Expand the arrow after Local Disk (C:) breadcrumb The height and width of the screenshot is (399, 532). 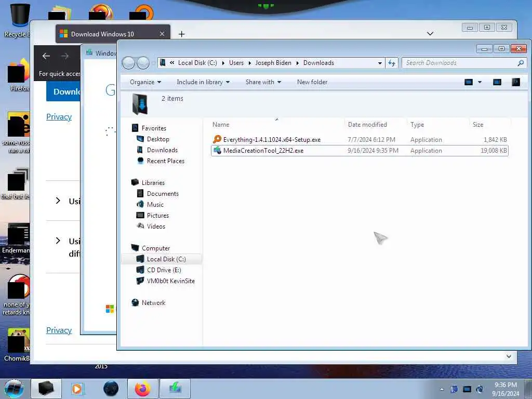(223, 63)
